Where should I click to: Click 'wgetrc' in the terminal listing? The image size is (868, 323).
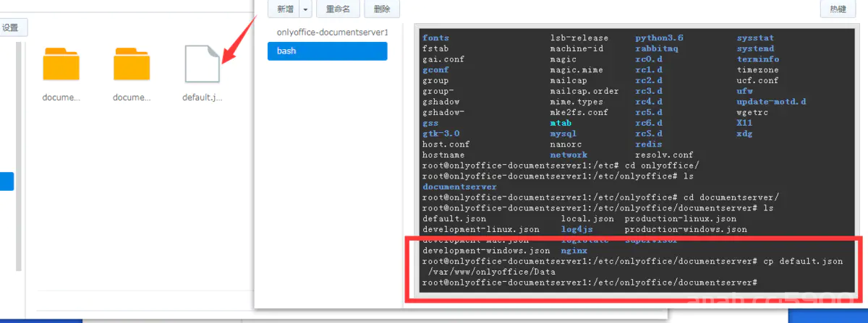click(753, 112)
